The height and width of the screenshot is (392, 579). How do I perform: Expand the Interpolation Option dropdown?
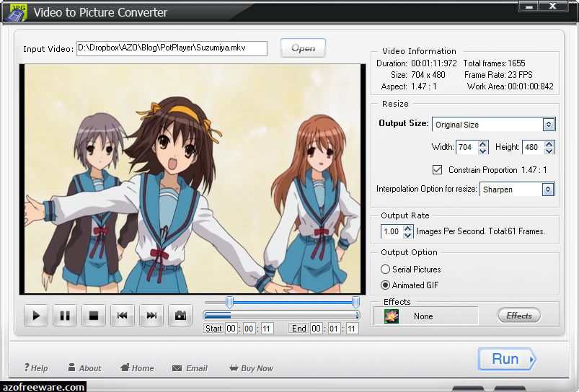click(548, 190)
